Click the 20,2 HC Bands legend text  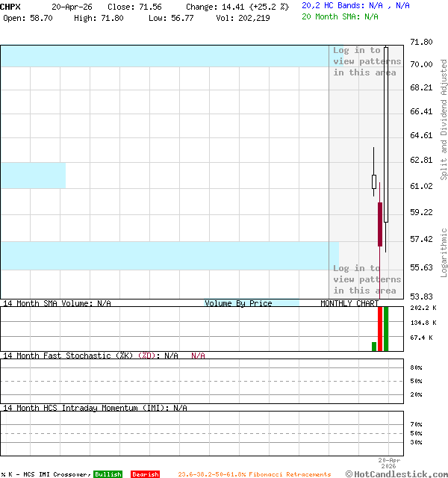click(355, 5)
